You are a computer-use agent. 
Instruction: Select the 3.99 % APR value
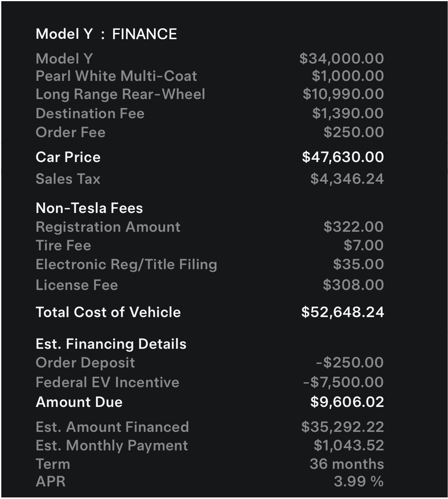358,481
